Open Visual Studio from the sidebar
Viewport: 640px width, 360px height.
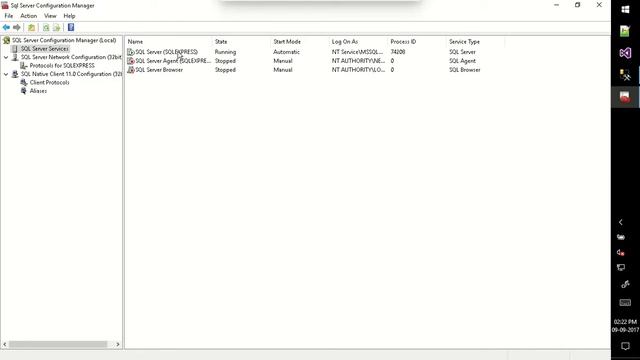coord(625,53)
